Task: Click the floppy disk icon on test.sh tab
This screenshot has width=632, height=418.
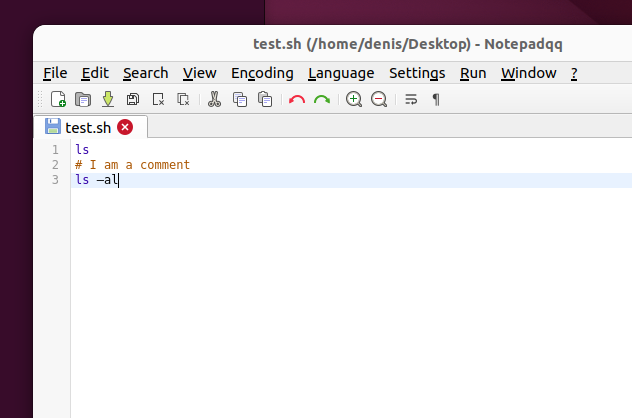Action: (x=53, y=126)
